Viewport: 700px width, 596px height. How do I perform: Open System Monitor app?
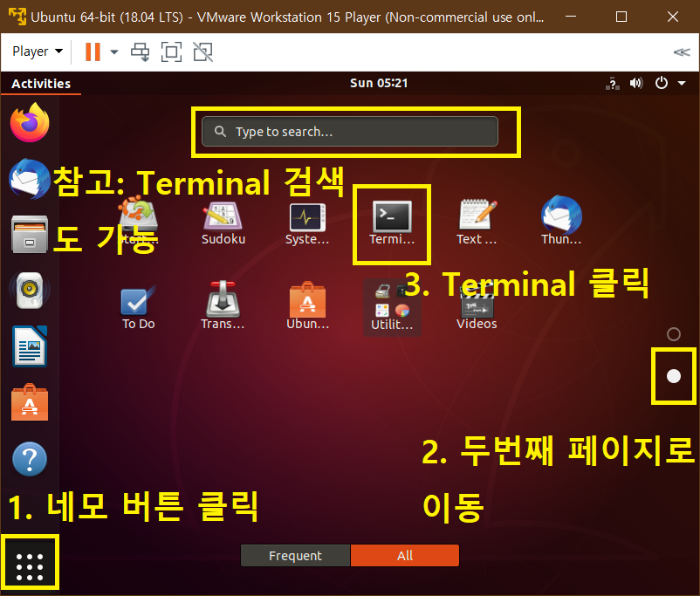point(307,223)
